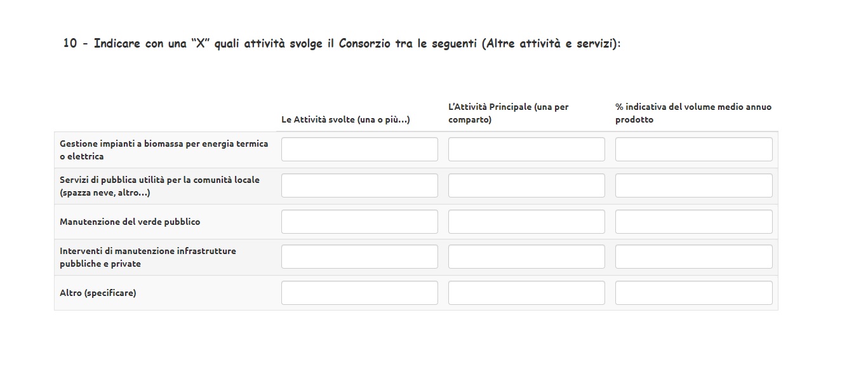
Task: Click 'Attività Principale' field in Altro (specificare) row
Action: click(x=526, y=293)
